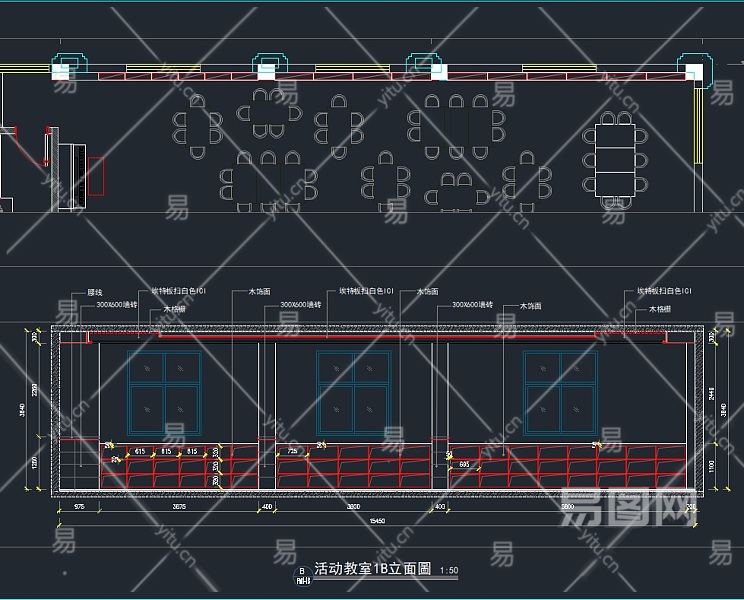Select the circled B elevation marker
This screenshot has height=600, width=744.
[x=302, y=576]
